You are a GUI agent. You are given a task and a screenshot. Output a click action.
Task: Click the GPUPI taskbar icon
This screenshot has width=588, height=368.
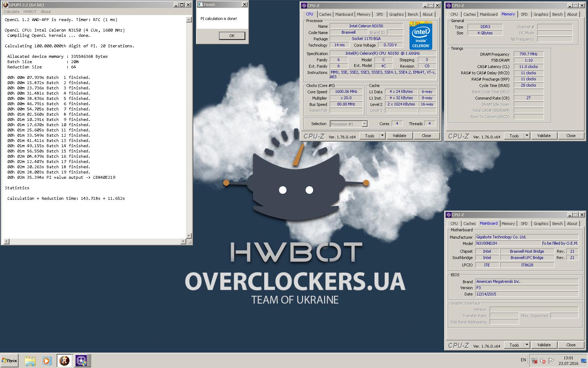64,361
